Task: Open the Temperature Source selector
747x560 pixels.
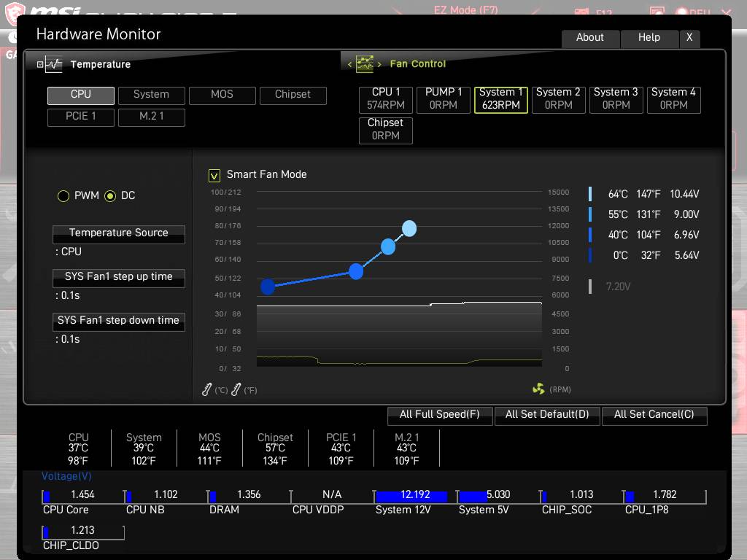Action: 119,234
